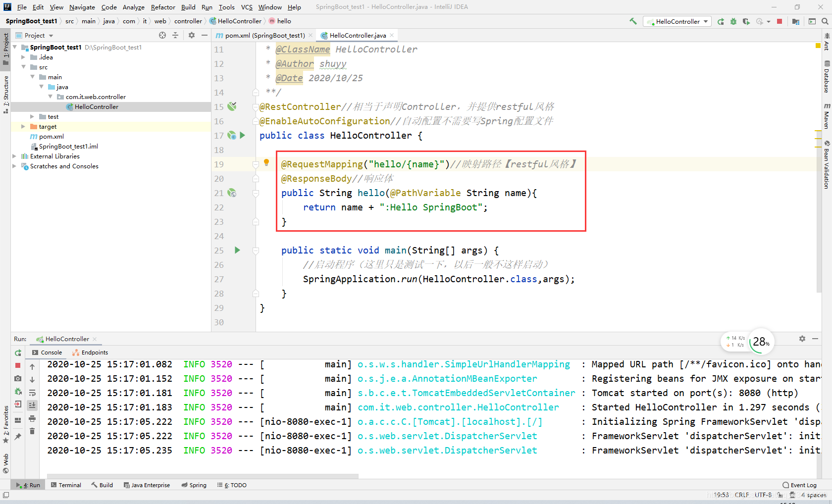Open the 6: TODO tool window
The width and height of the screenshot is (832, 504).
(x=232, y=485)
